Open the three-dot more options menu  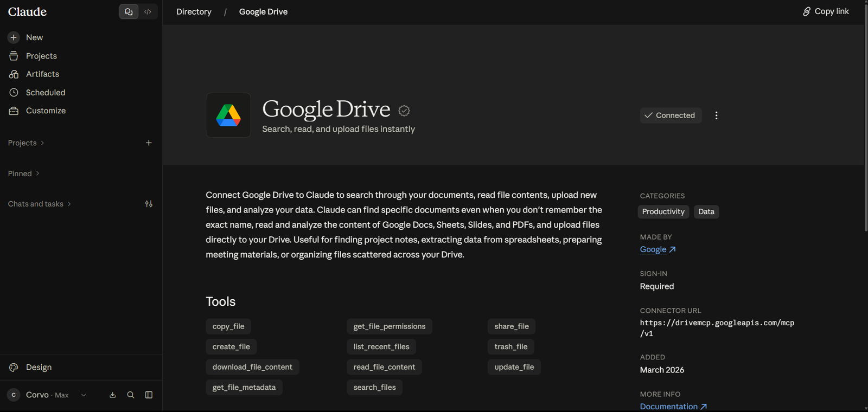[716, 115]
